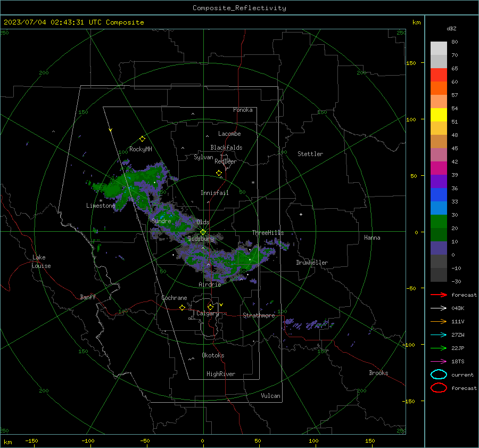Click the Sylvan town label

[x=203, y=157]
